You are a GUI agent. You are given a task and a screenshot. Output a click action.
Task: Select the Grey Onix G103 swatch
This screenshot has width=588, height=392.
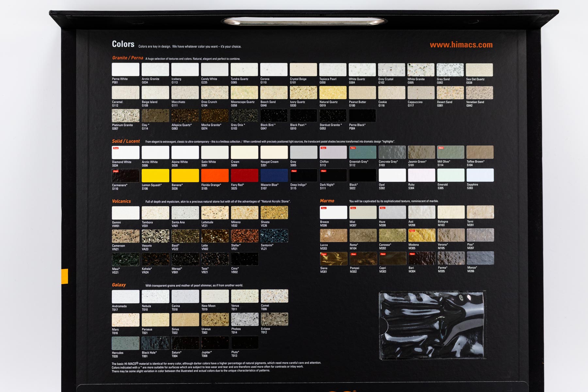[245, 116]
